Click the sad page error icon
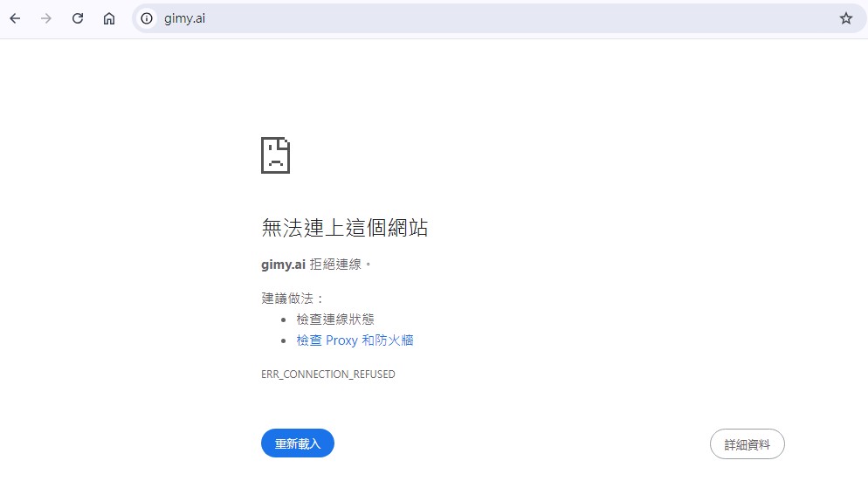The image size is (868, 488). pyautogui.click(x=275, y=155)
